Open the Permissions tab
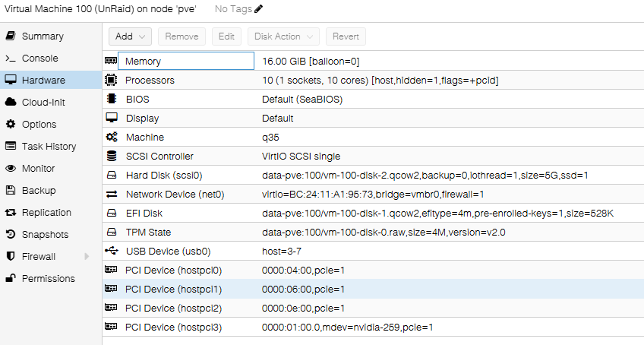 [x=51, y=278]
